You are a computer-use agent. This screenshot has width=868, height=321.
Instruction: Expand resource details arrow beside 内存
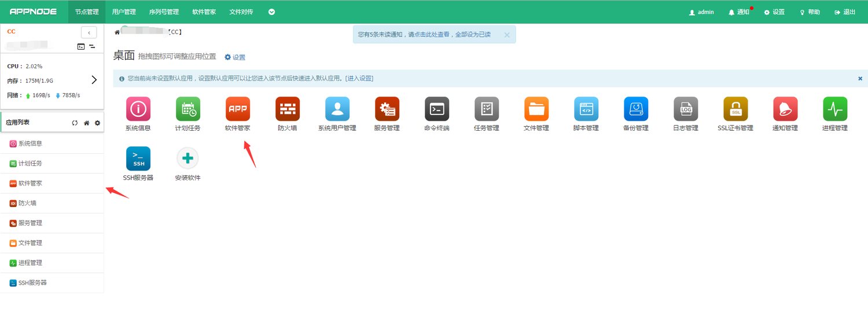[x=94, y=80]
